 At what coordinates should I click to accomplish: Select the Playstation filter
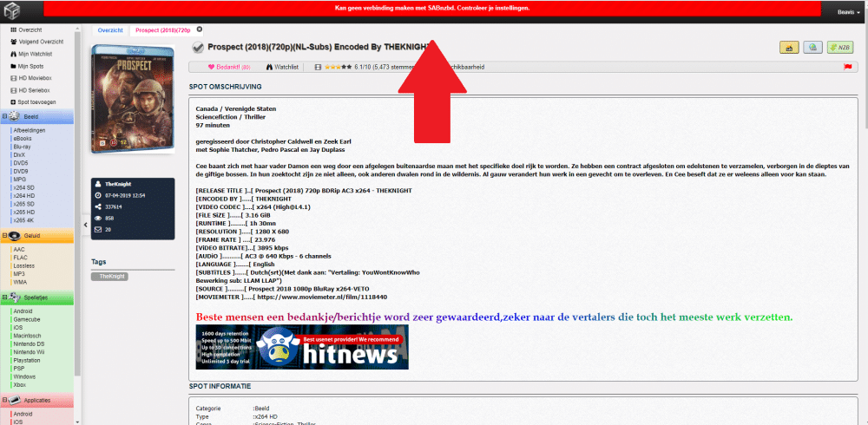click(x=27, y=360)
